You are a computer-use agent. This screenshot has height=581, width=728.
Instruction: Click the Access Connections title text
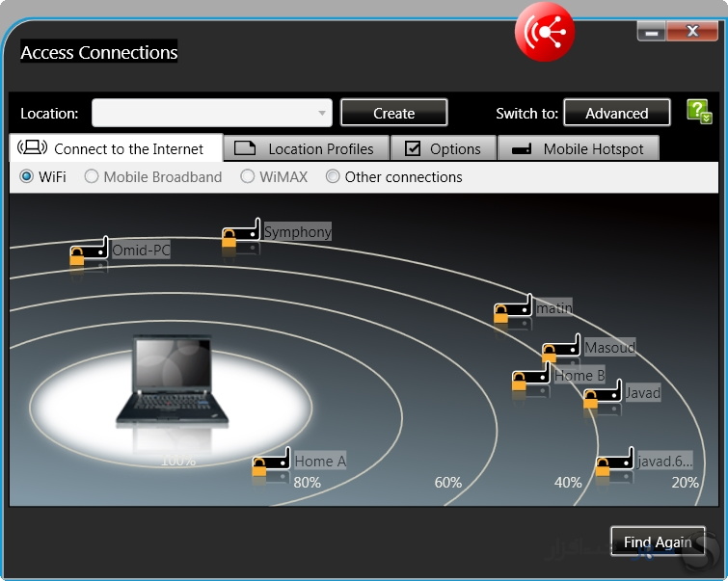[99, 52]
